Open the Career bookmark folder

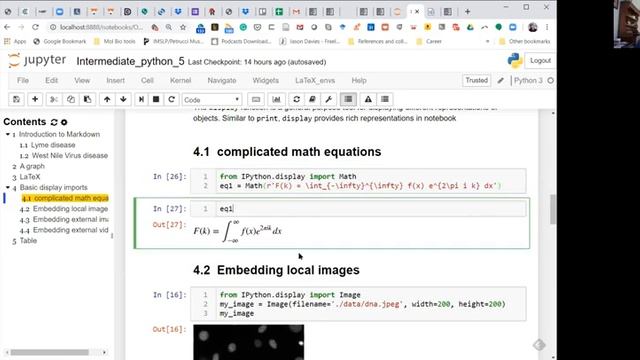429,41
